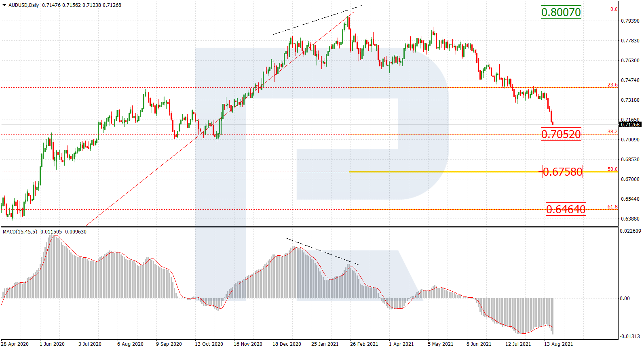Viewport: 644px width, 349px height.
Task: Click the 18 Dec 2020 date label
Action: 287,344
